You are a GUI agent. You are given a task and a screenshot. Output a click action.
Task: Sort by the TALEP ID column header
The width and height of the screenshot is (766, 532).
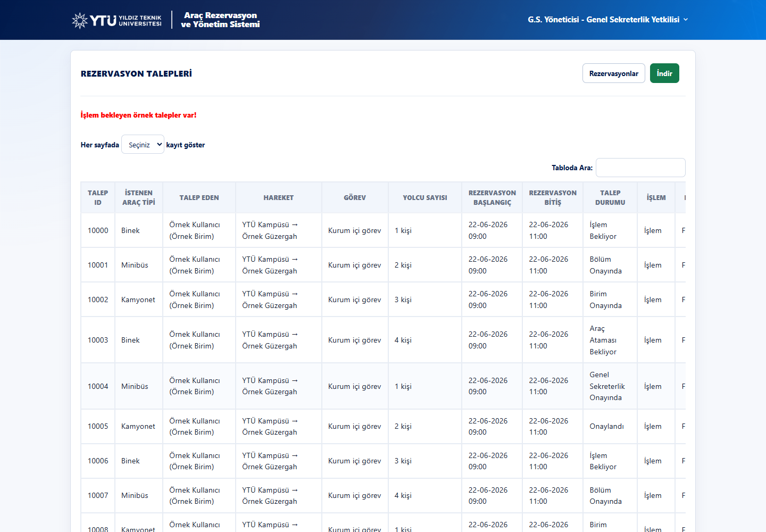pos(98,197)
